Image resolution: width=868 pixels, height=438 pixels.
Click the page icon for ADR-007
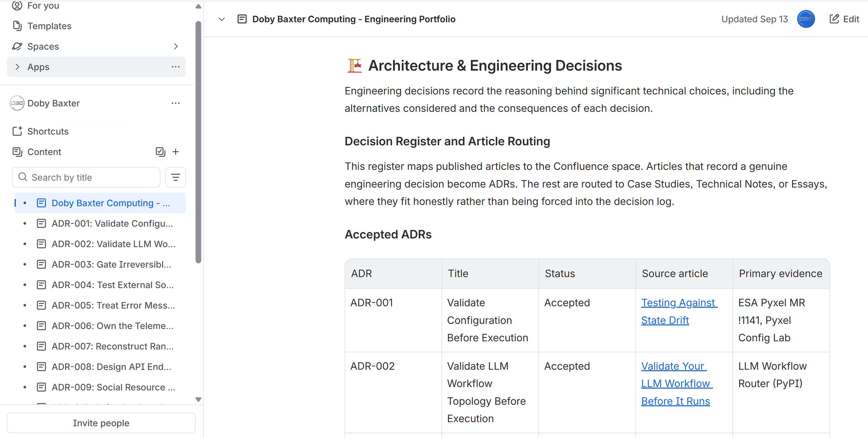click(41, 346)
